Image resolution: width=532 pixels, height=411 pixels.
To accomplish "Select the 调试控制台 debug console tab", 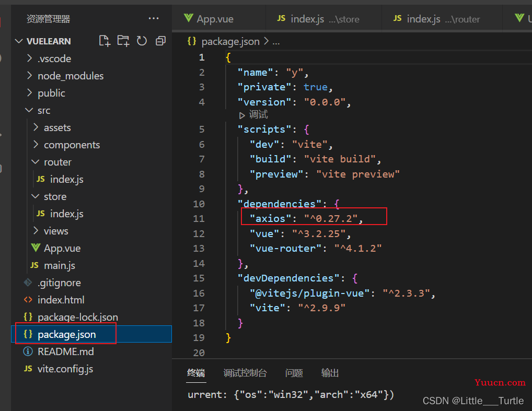I will (x=245, y=373).
